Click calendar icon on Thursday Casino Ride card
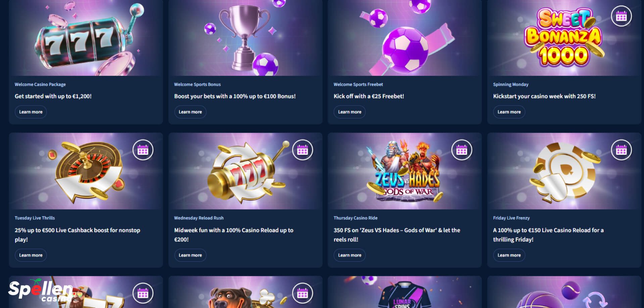This screenshot has width=644, height=308. click(462, 150)
